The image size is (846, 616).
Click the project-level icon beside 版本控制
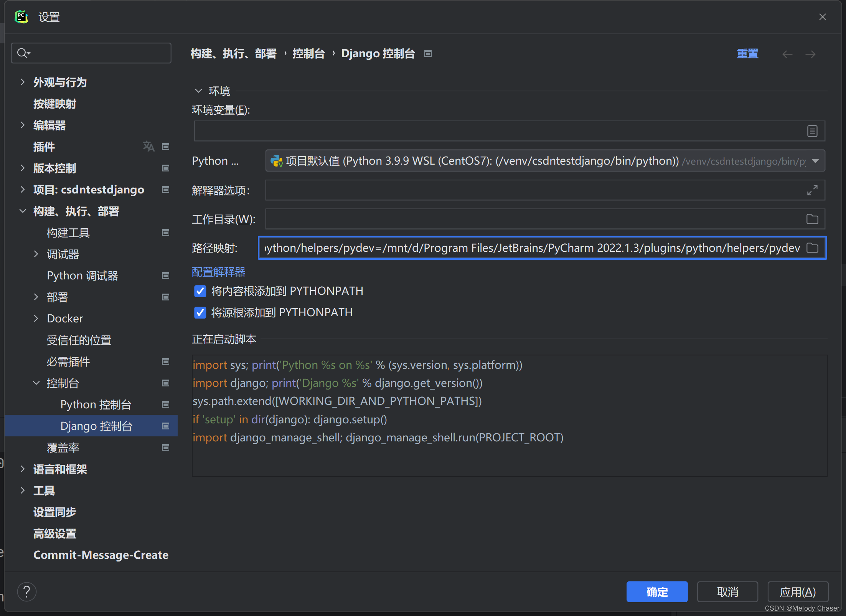[x=166, y=168]
